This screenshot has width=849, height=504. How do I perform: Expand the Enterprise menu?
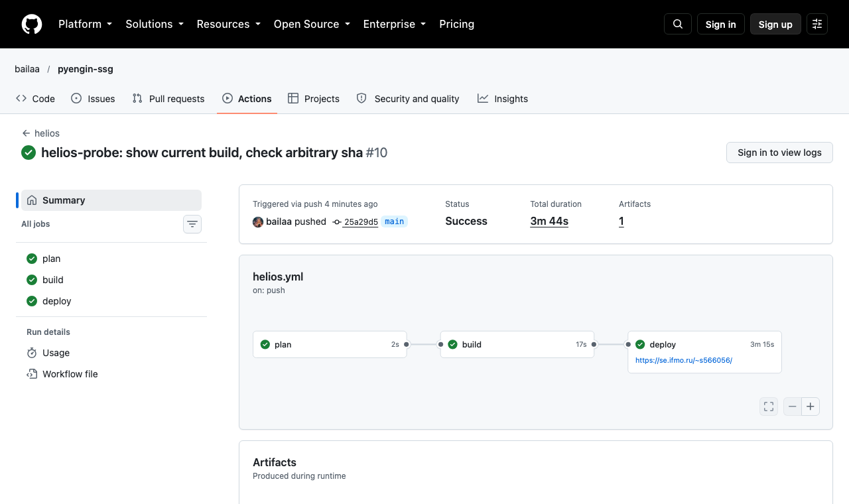(x=395, y=24)
